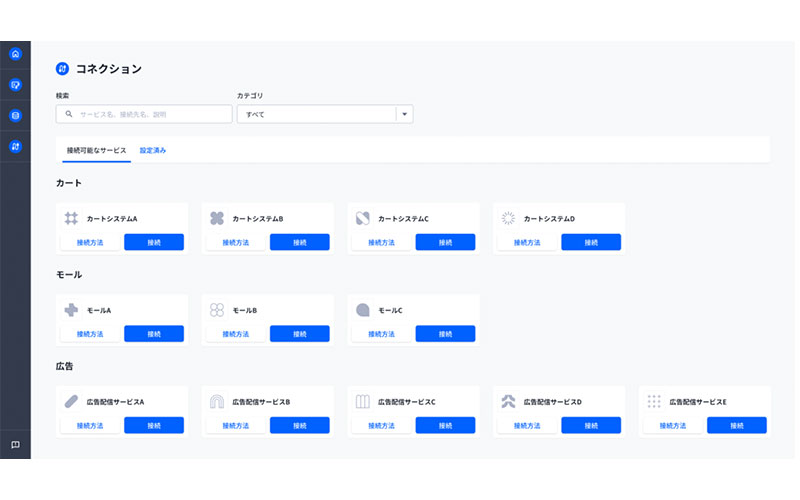The image size is (800, 500).
Task: Click the カートシステムA logo icon
Action: click(x=71, y=218)
